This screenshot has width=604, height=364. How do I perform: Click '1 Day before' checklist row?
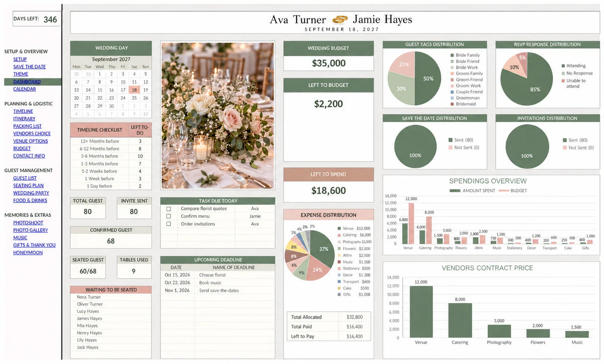111,186
